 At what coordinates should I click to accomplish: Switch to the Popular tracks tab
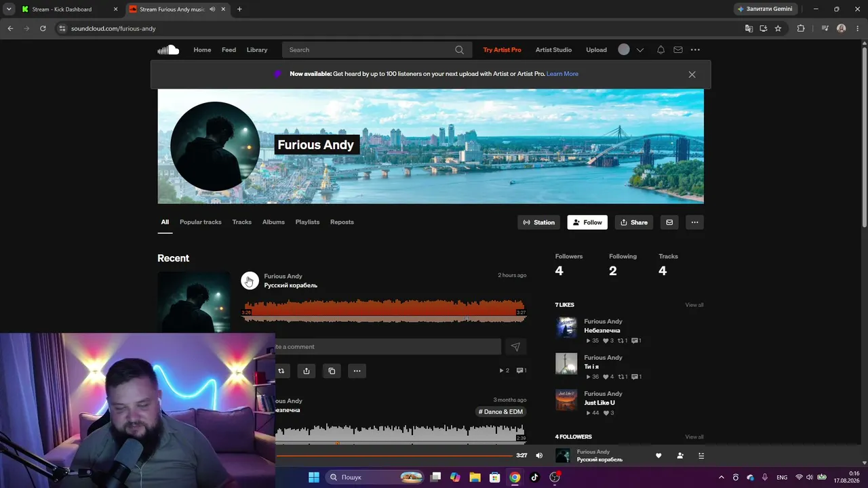201,222
